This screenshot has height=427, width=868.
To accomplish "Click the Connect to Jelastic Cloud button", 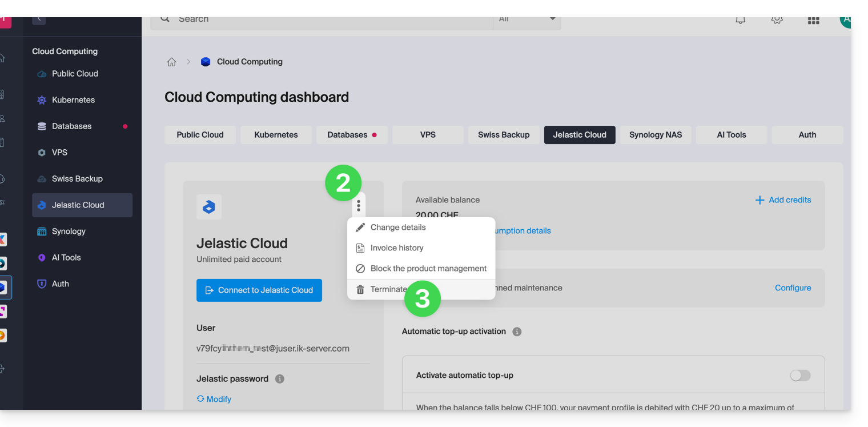I will tap(259, 290).
